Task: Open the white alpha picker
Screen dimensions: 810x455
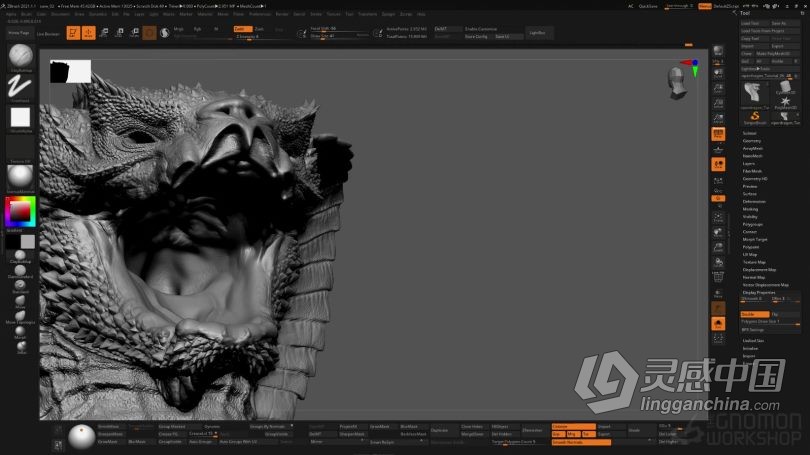Action: 20,117
